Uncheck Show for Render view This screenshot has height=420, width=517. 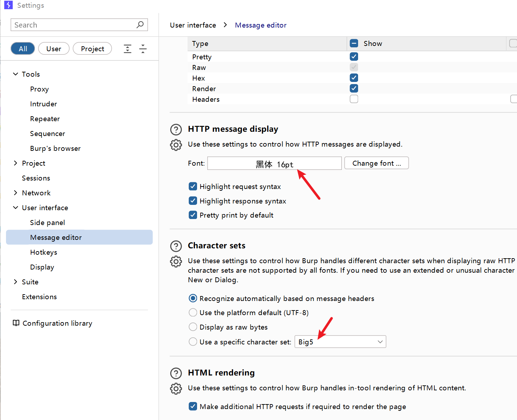(354, 88)
